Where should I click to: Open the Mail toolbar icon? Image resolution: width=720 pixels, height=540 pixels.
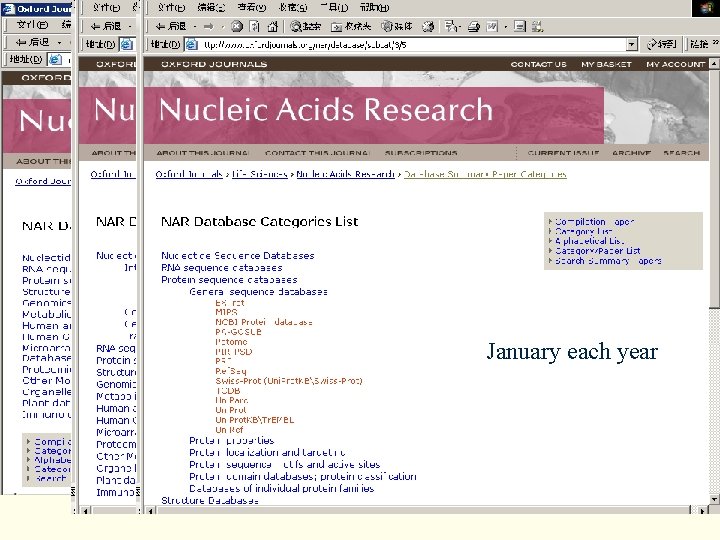[x=450, y=27]
